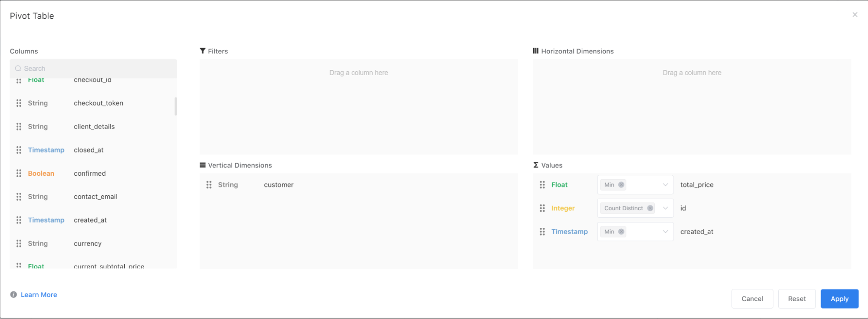The image size is (868, 319).
Task: Close the Pivot Table dialog
Action: 855,15
